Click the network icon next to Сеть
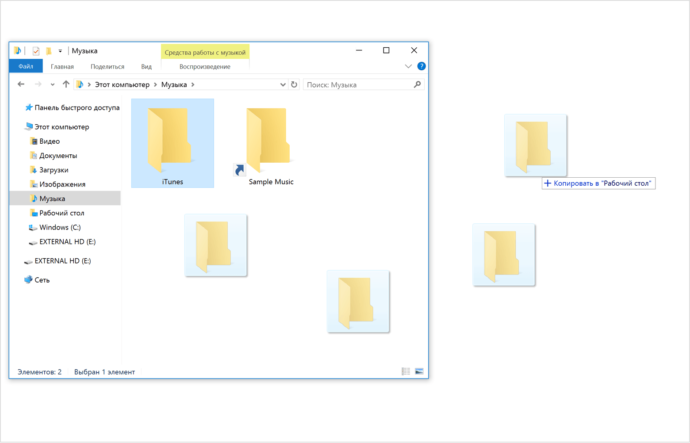 tap(28, 280)
